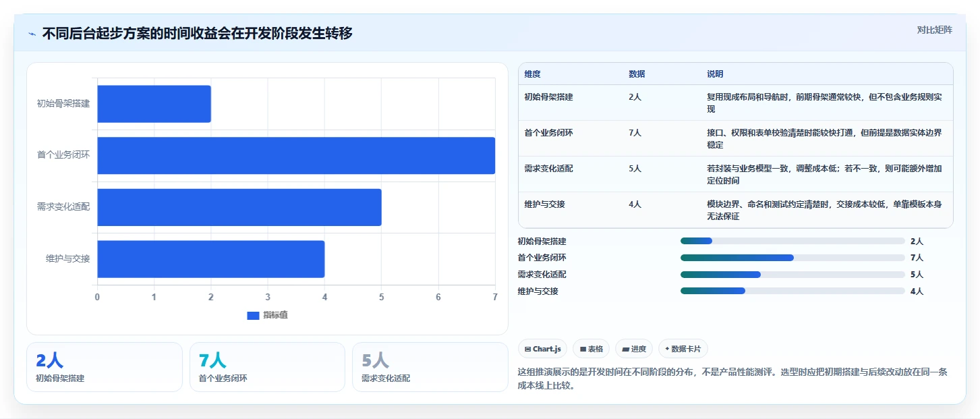This screenshot has height=419, width=980.
Task: Click the footnote paragraph starting 这组推演展示
Action: pyautogui.click(x=732, y=379)
